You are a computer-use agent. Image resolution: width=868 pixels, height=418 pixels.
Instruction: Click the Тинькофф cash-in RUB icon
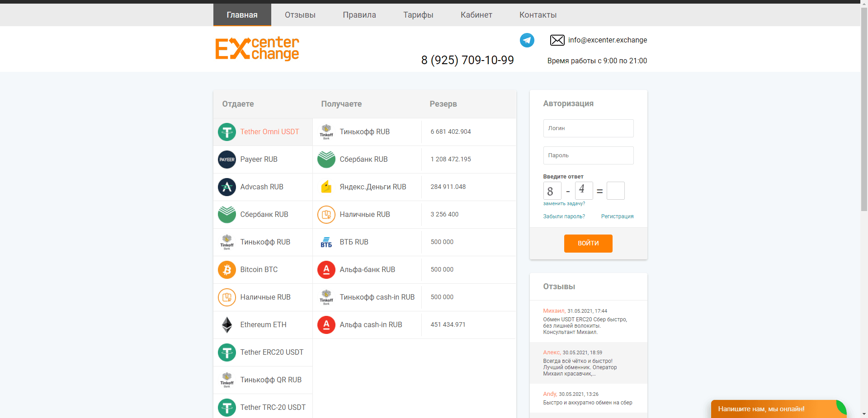[326, 297]
